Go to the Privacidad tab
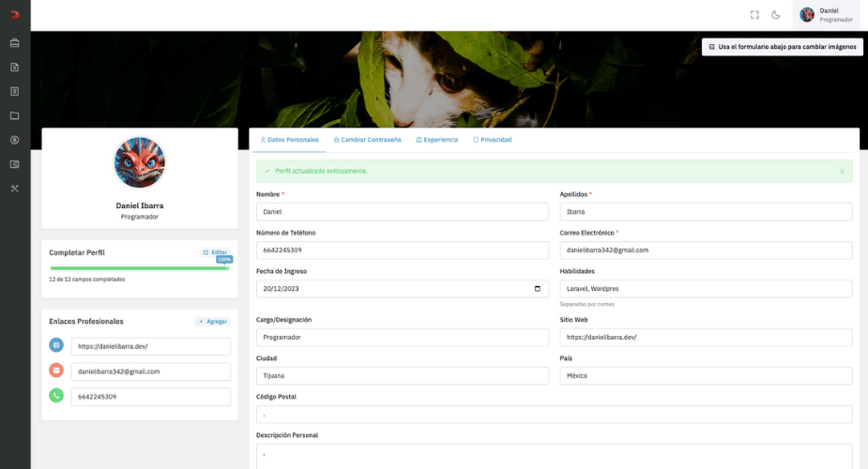868x469 pixels. coord(492,140)
